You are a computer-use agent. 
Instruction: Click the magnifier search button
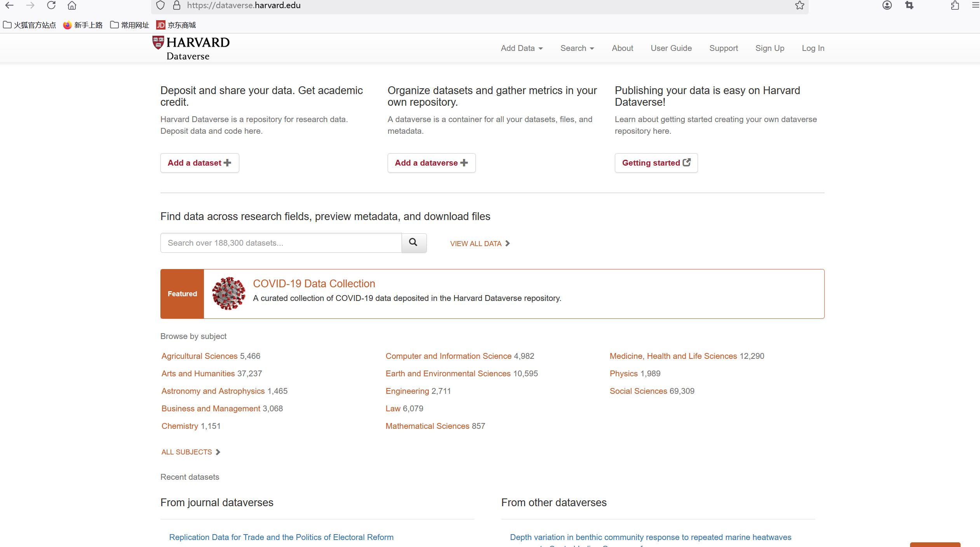[414, 243]
